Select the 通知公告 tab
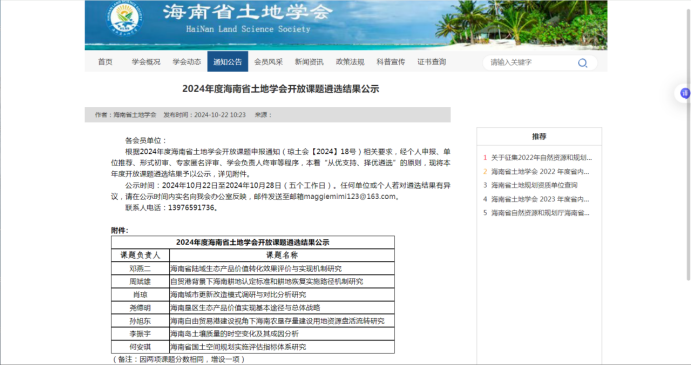The width and height of the screenshot is (691, 365). 228,62
